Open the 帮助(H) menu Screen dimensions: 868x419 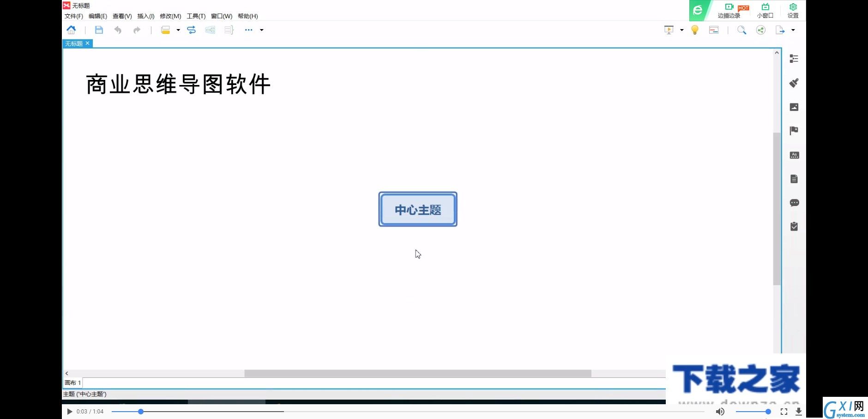point(248,16)
